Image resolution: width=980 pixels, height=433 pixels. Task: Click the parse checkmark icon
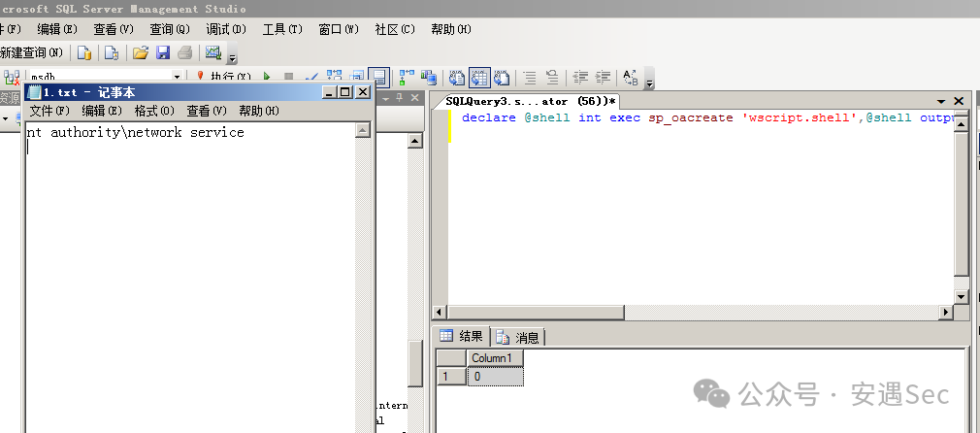[x=310, y=77]
